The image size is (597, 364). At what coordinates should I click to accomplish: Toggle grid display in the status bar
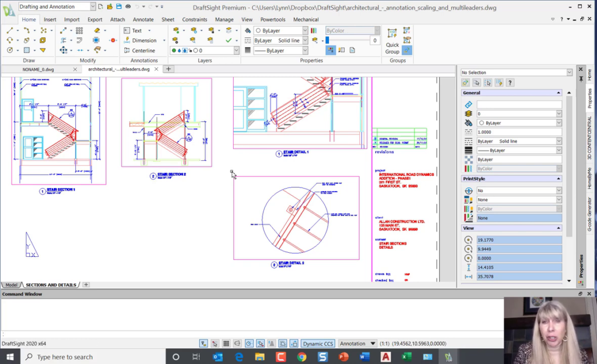(225, 343)
